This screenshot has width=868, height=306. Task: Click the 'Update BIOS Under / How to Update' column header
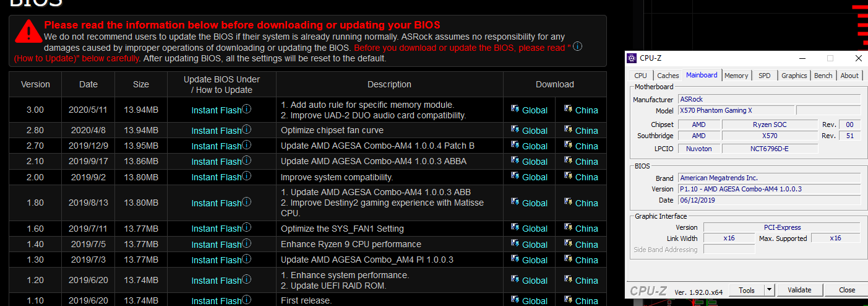coord(221,84)
